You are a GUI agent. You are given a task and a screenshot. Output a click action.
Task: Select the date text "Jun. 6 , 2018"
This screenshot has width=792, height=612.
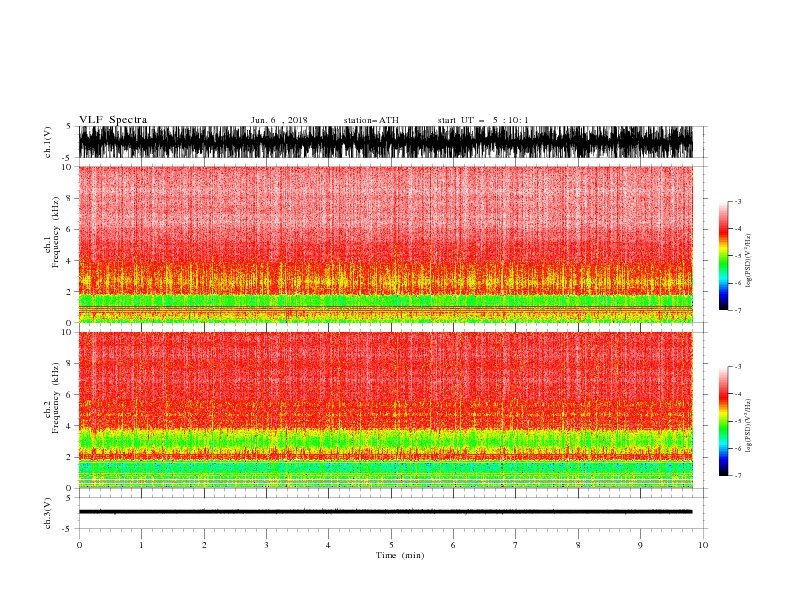279,120
